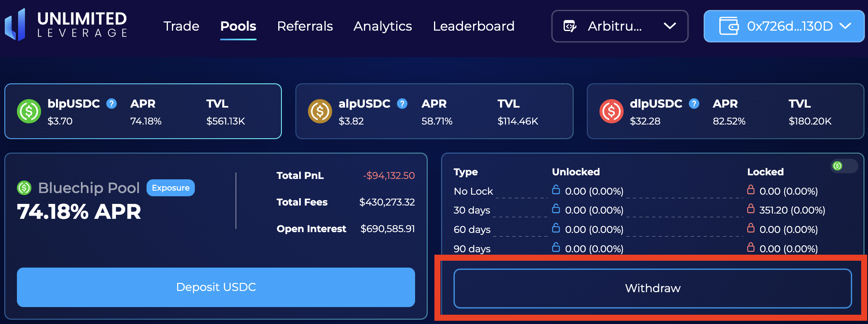Click the red dlpUSDC coin icon
Viewport: 868px width, 324px height.
(x=611, y=111)
